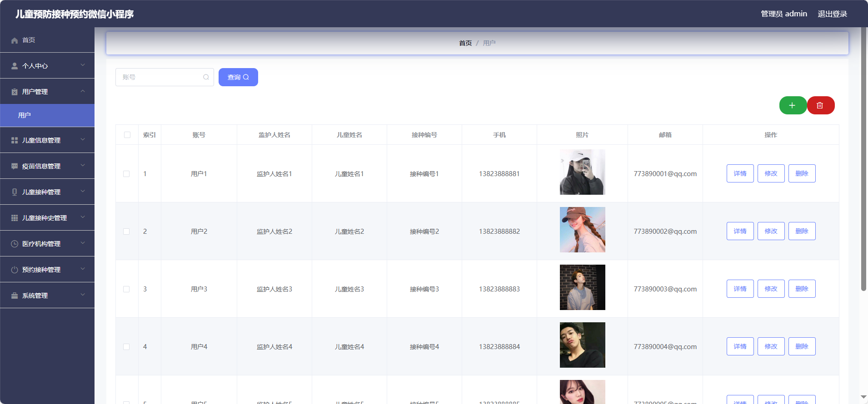Click the person icon beside 个人中心

pos(15,66)
